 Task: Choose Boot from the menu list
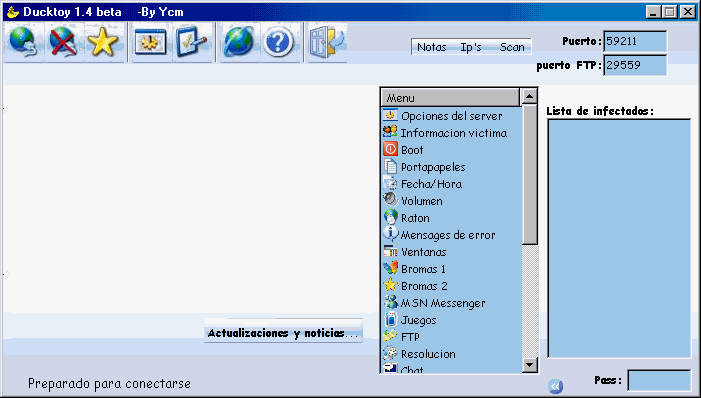coord(412,150)
